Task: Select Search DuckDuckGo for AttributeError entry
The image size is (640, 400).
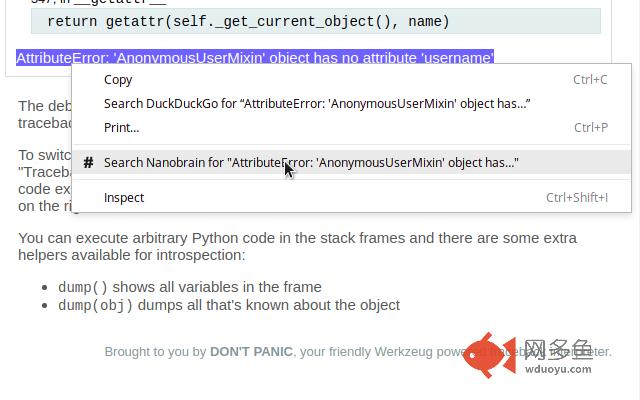Action: (316, 104)
